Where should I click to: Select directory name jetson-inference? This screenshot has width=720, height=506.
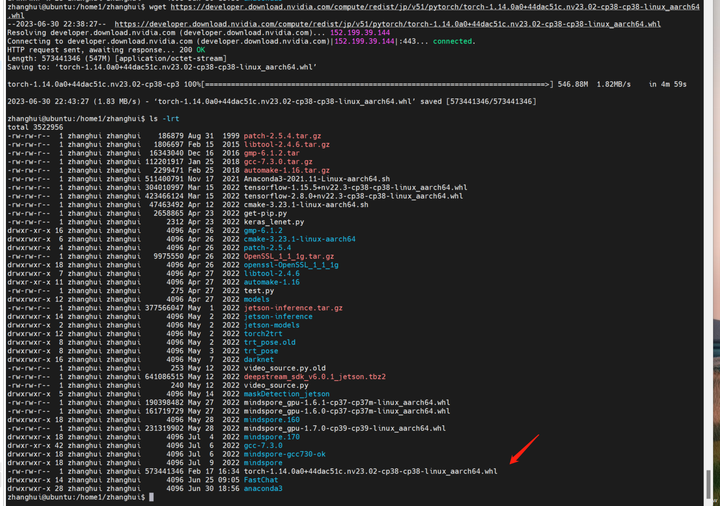pos(278,317)
